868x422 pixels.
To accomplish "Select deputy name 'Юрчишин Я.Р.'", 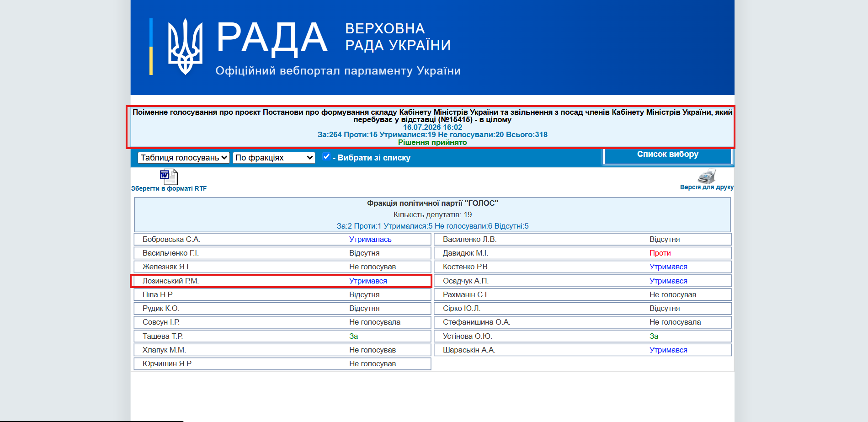I will point(167,364).
